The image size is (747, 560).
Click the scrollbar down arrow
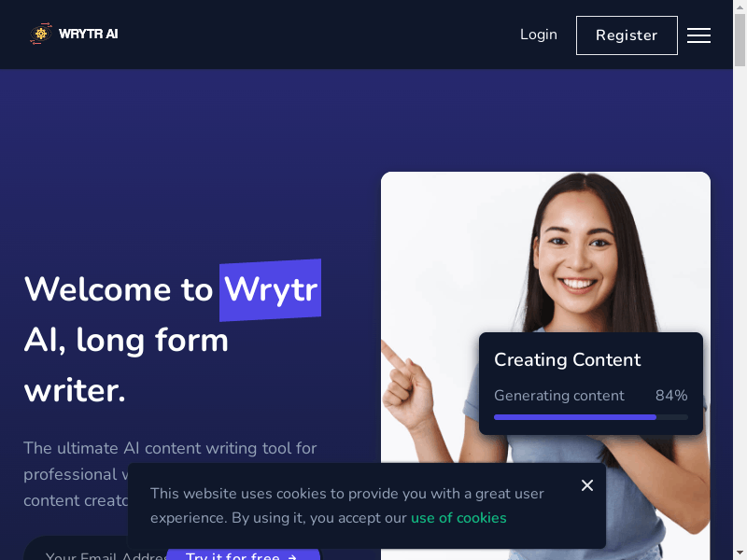(740, 553)
